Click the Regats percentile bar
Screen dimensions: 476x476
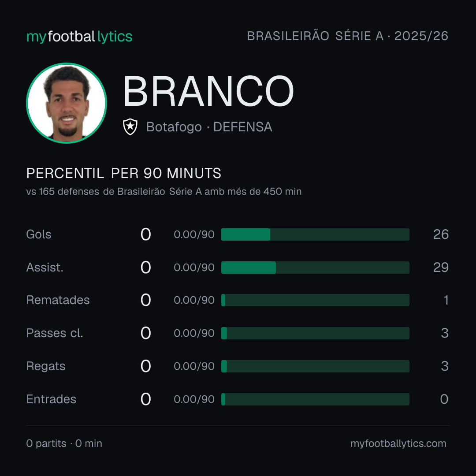point(315,366)
